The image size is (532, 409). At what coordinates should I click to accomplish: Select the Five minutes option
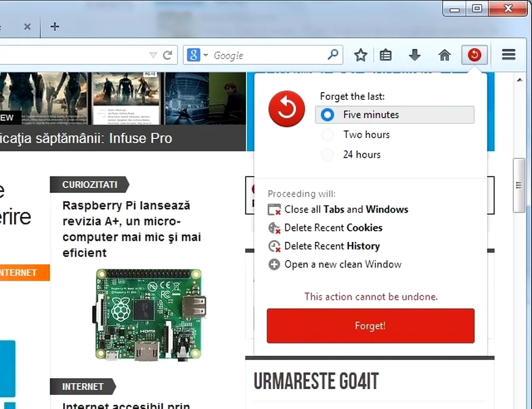pyautogui.click(x=328, y=115)
